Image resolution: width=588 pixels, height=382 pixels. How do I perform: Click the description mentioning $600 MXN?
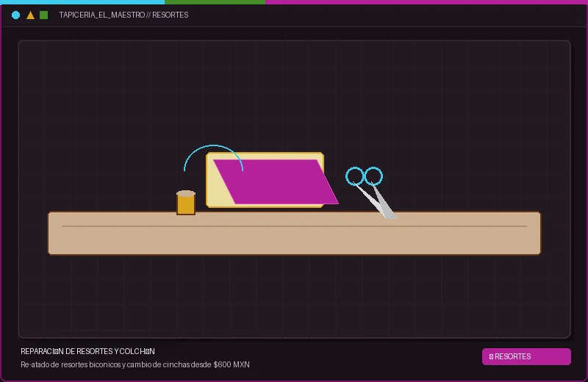[135, 364]
